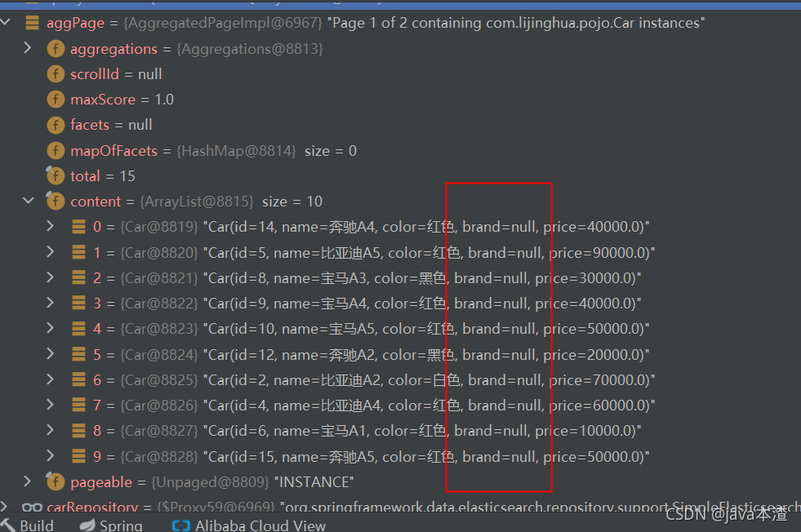Viewport: 801px width, 532px height.
Task: Expand list element 3 Car@8822
Action: (50, 303)
